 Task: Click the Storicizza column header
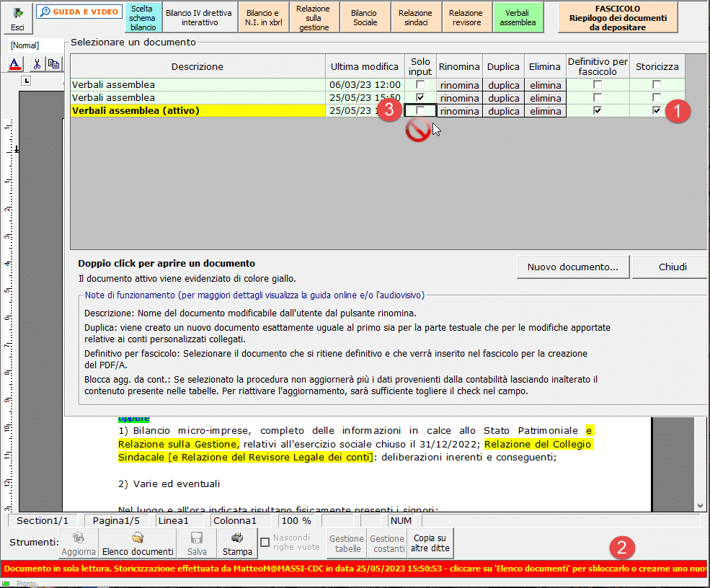657,66
